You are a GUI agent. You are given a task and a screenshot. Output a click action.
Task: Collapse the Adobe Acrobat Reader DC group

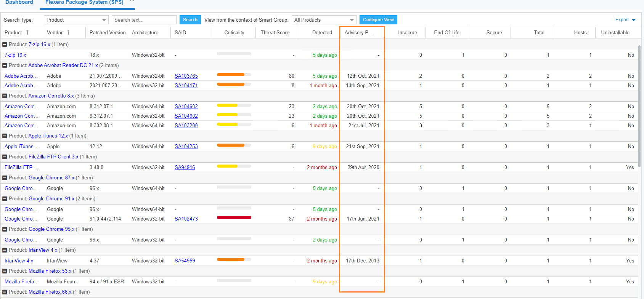tap(5, 66)
